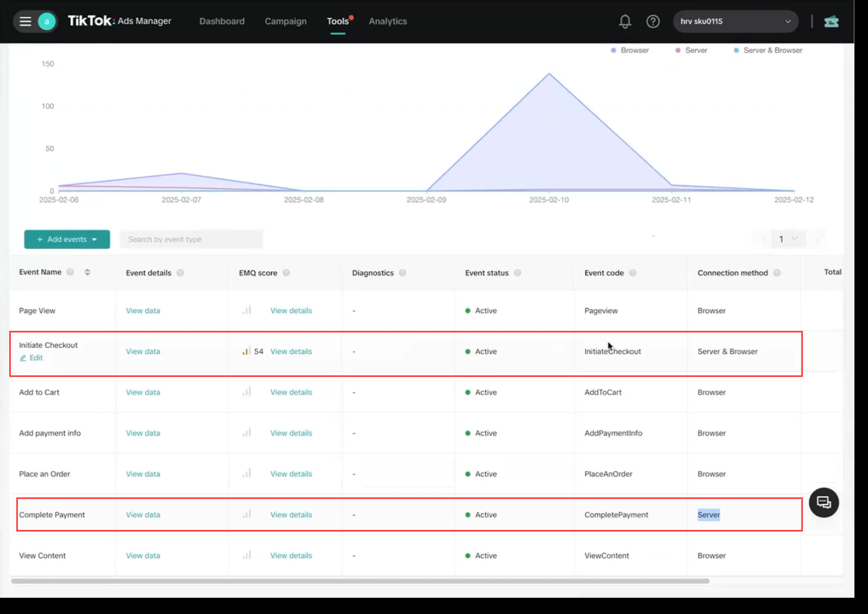Click the Connection method info icon
Image resolution: width=868 pixels, height=614 pixels.
pos(777,273)
